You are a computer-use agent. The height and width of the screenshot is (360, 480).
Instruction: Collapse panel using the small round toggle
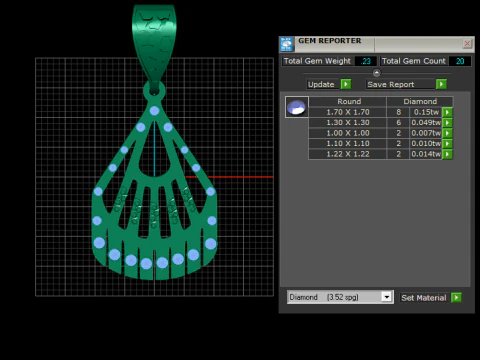(376, 73)
